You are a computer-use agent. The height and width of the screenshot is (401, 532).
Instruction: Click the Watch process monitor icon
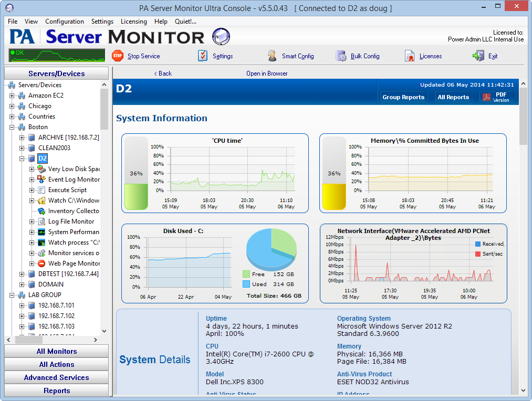[41, 242]
